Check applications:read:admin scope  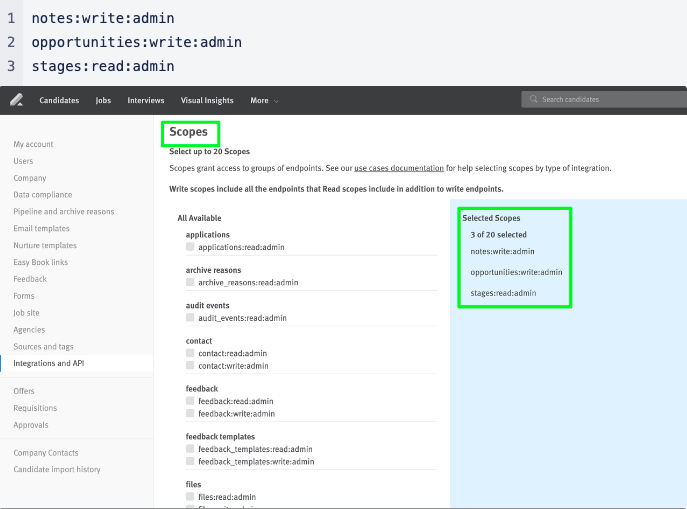(x=190, y=247)
